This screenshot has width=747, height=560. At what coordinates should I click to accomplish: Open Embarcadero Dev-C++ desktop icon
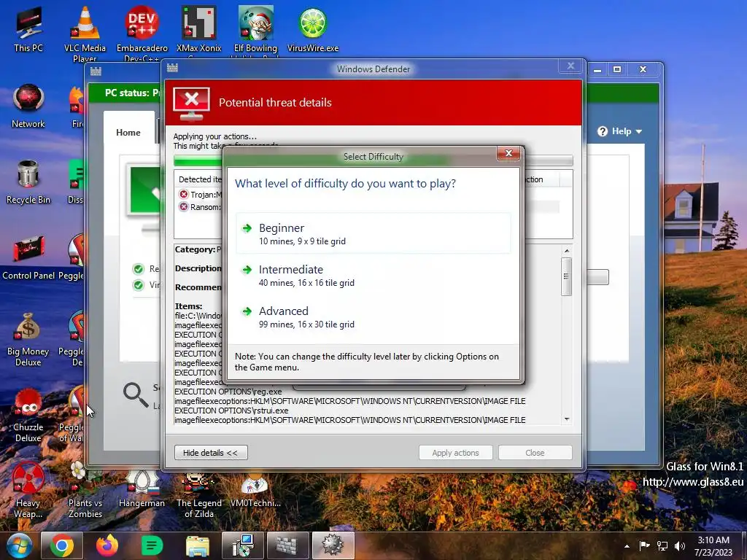pyautogui.click(x=142, y=34)
